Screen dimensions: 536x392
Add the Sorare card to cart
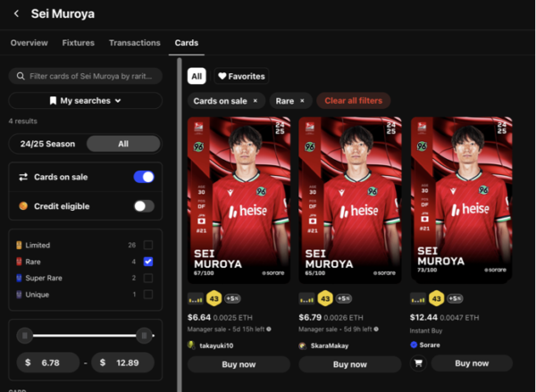(x=418, y=363)
